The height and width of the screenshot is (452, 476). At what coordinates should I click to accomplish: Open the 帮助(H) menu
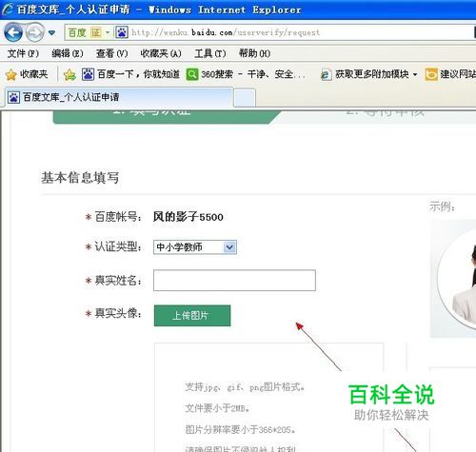pos(254,53)
